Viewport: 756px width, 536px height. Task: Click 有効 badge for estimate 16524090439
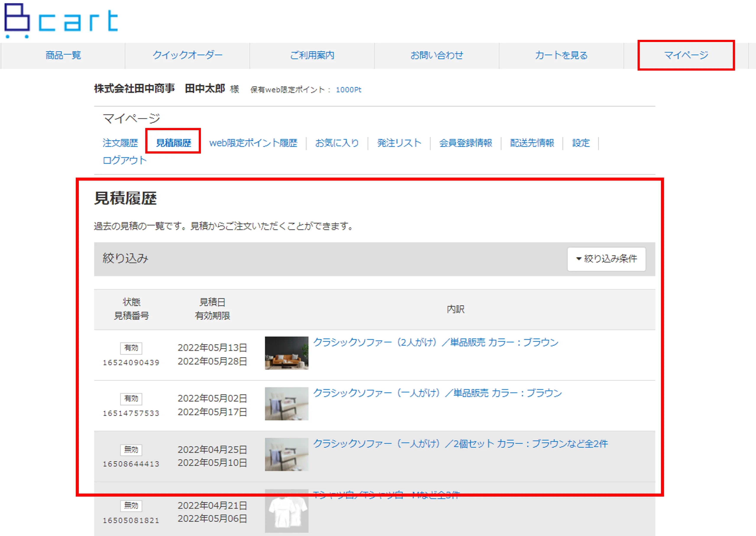pos(131,348)
